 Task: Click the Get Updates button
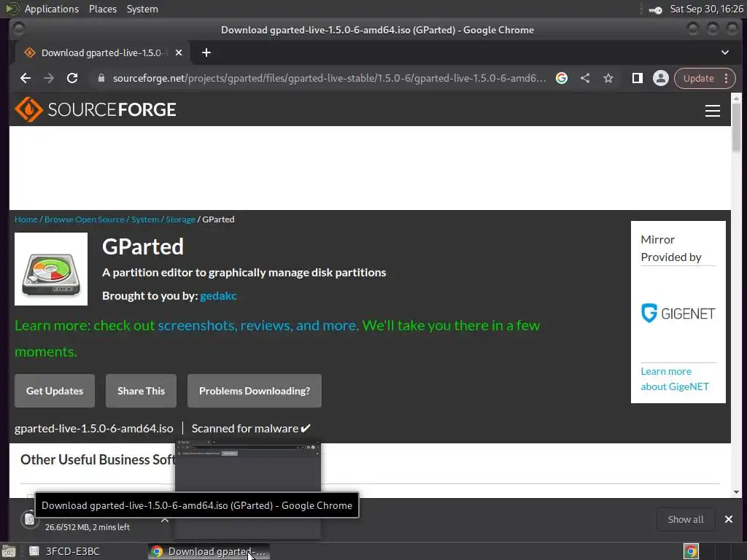click(55, 391)
